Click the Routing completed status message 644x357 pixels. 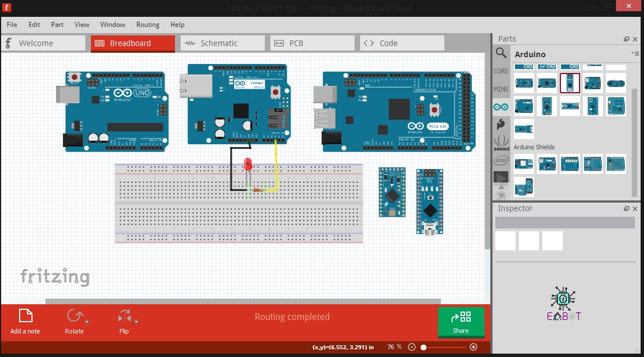click(x=292, y=317)
